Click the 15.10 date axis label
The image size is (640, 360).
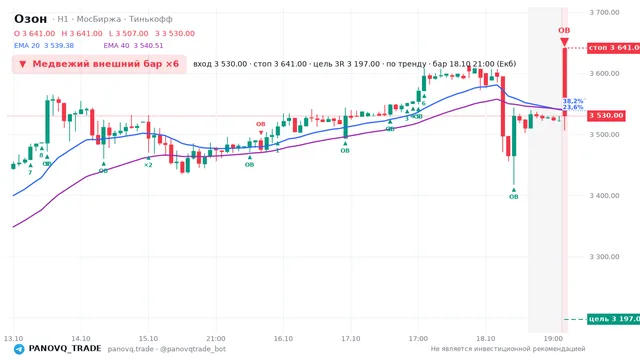pos(148,339)
